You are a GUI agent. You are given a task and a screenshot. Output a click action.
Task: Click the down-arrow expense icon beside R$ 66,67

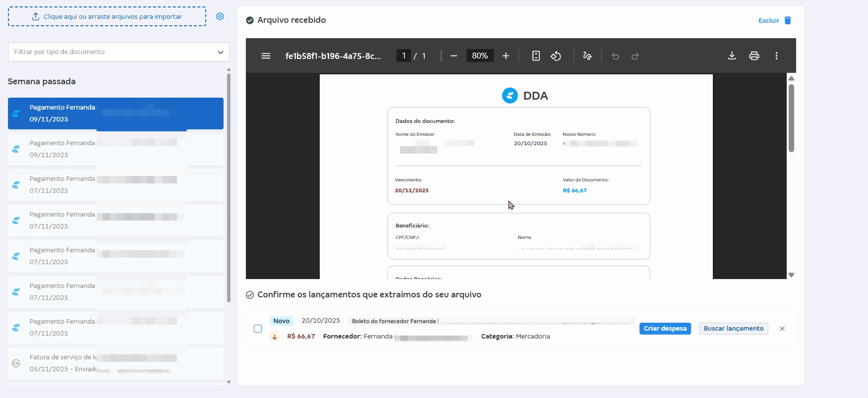(275, 337)
